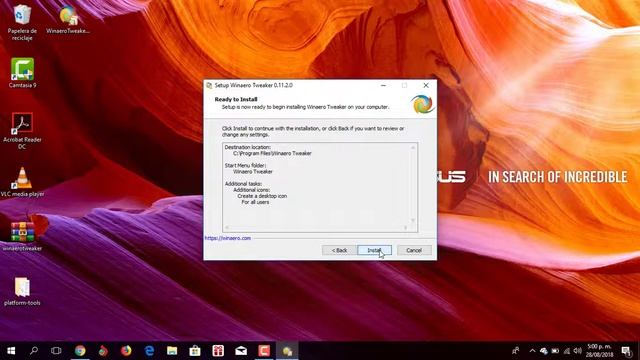Switch to the running Setup taskbar item
This screenshot has height=360, width=640.
coord(287,351)
